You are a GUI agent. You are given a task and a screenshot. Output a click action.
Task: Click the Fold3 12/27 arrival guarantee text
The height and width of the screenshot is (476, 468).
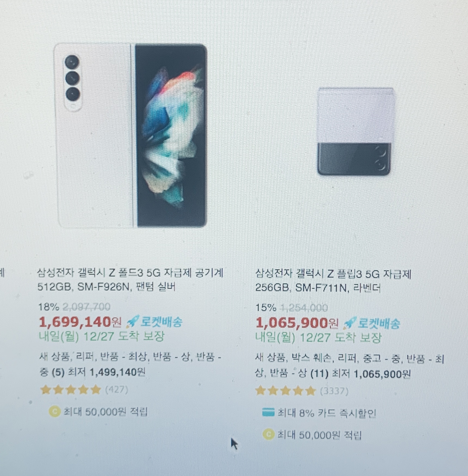click(102, 336)
